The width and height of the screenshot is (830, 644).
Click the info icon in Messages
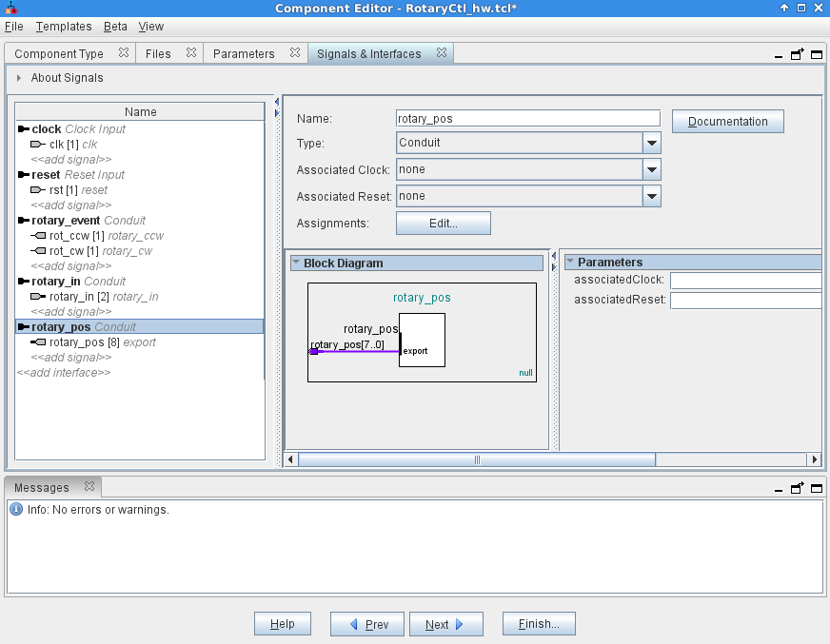16,510
